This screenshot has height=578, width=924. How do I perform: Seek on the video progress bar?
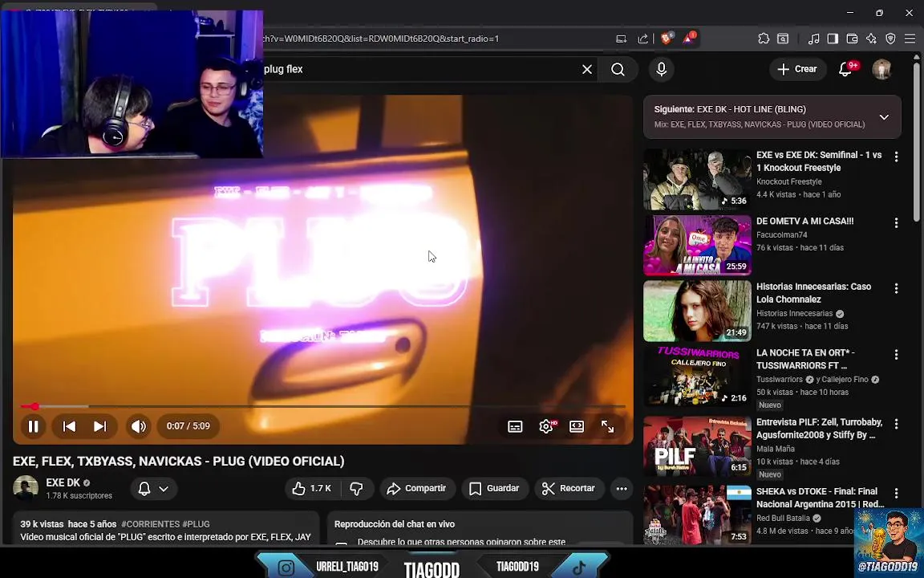click(323, 406)
